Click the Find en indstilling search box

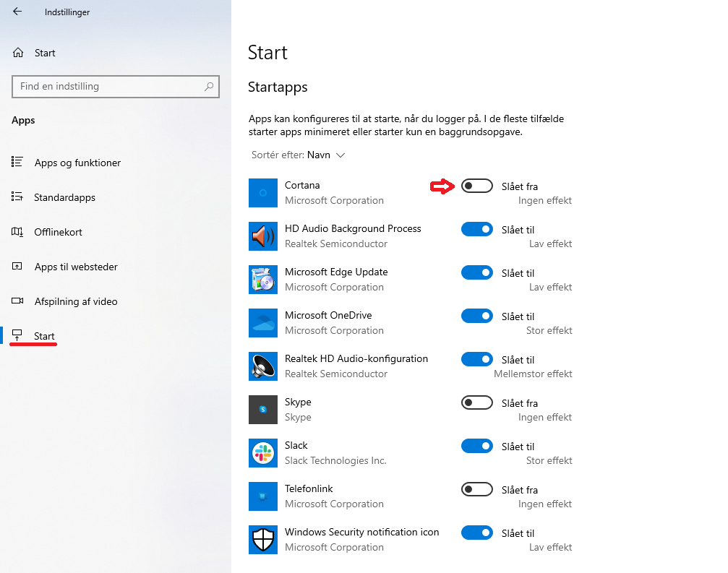(x=116, y=86)
